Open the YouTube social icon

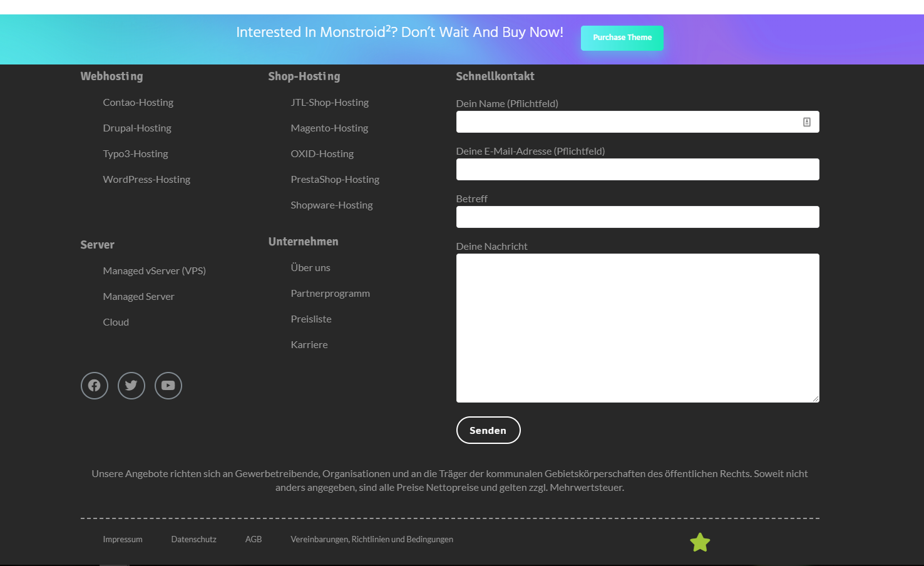click(x=168, y=386)
